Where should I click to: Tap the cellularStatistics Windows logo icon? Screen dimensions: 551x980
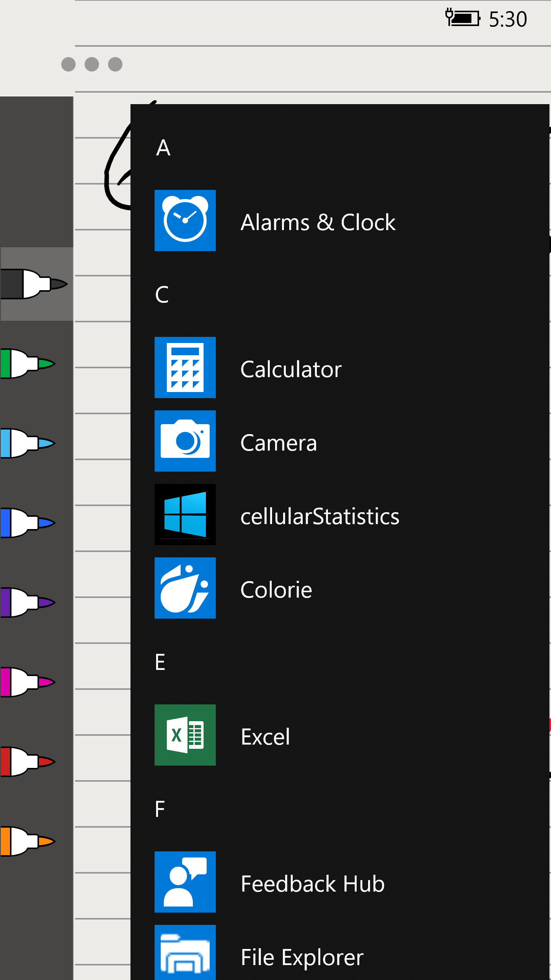tap(185, 514)
